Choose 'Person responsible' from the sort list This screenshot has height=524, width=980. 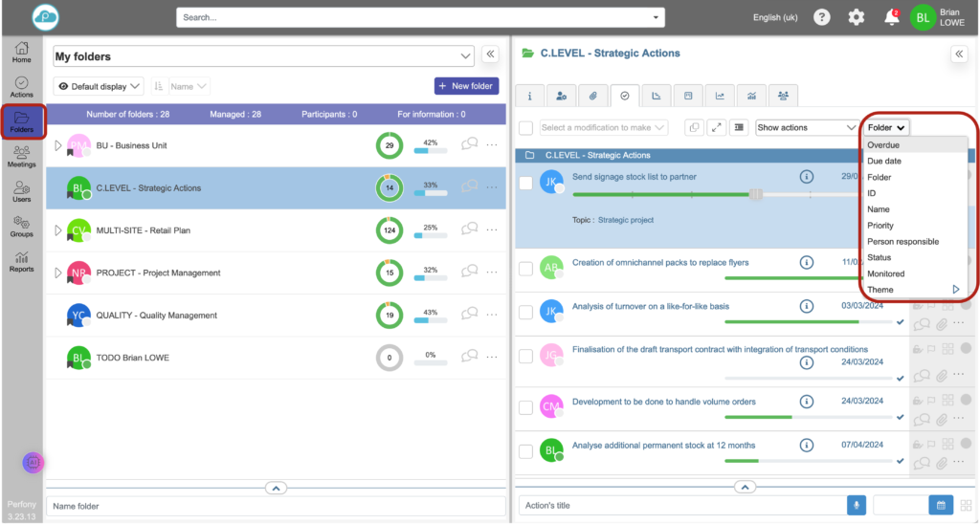click(x=902, y=242)
